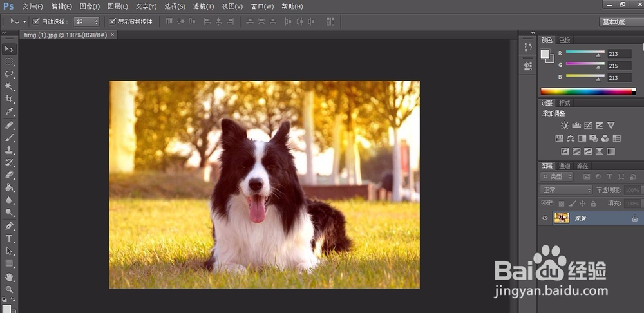The height and width of the screenshot is (313, 644).
Task: Add a Black & White adjustment
Action: pyautogui.click(x=582, y=138)
